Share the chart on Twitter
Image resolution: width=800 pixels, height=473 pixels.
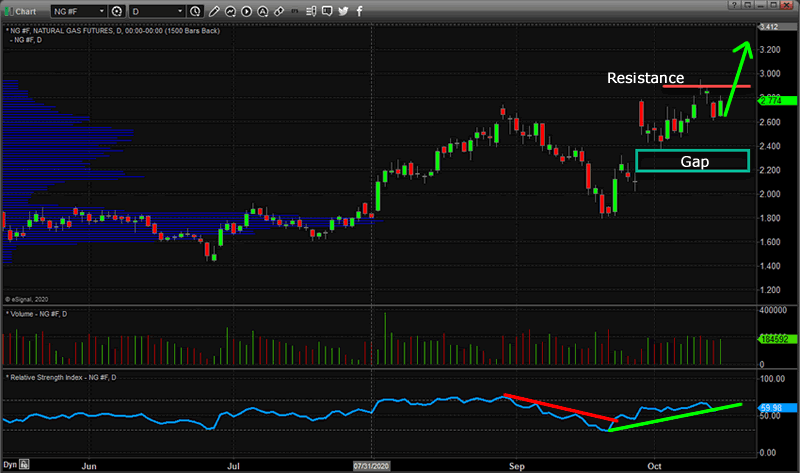pos(343,11)
